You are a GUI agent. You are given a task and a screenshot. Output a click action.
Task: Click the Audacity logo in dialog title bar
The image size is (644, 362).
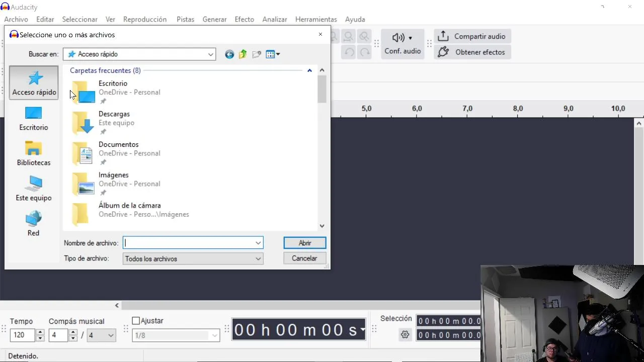pyautogui.click(x=14, y=35)
